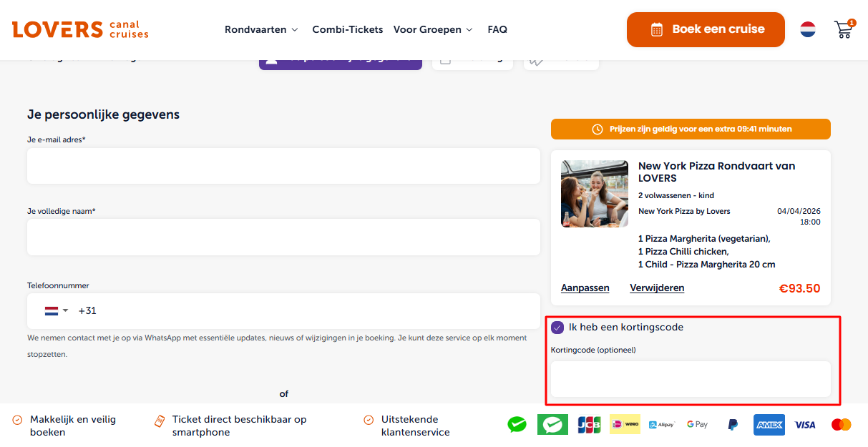The height and width of the screenshot is (447, 868).
Task: Click the Visa card logo
Action: coord(805,425)
